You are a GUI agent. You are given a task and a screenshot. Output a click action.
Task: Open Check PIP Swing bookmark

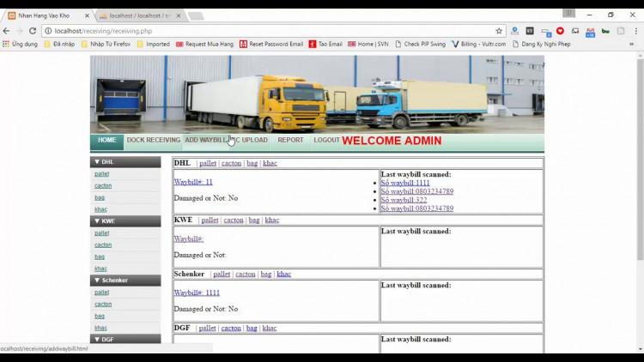(420, 44)
